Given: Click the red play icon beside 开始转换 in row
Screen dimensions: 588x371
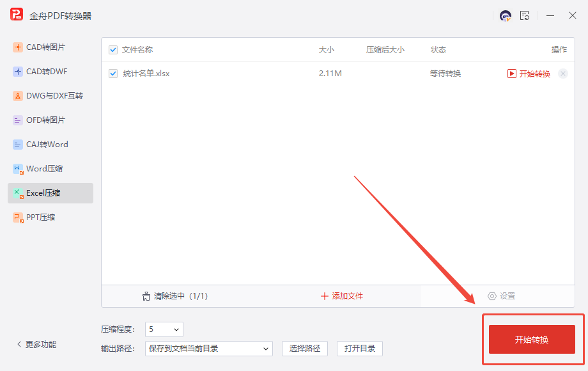Looking at the screenshot, I should point(511,74).
